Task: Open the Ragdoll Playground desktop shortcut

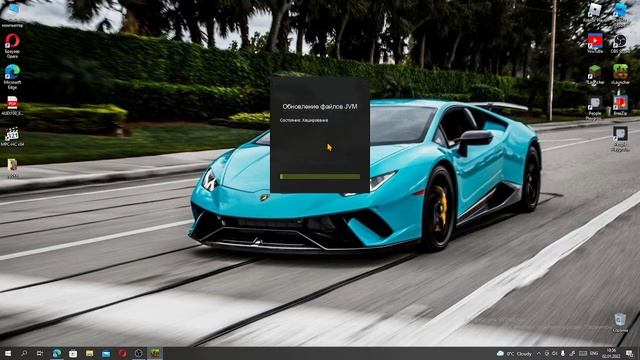Action: (620, 139)
